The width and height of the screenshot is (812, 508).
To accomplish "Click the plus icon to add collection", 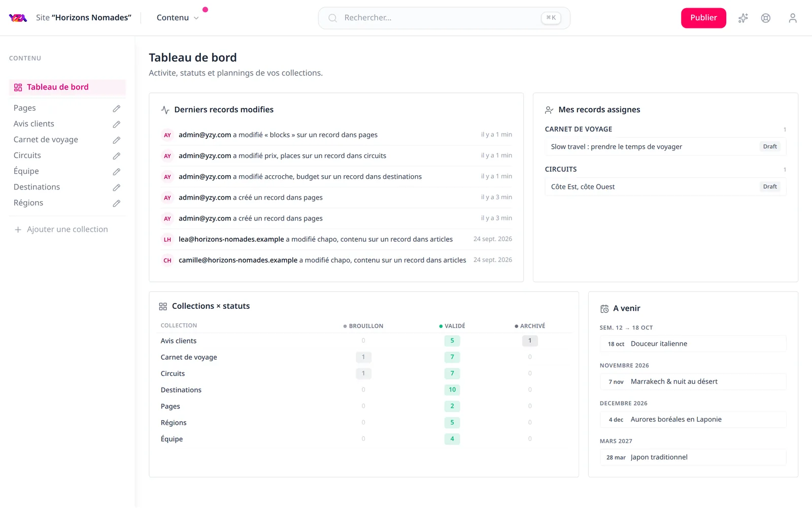I will click(x=18, y=230).
